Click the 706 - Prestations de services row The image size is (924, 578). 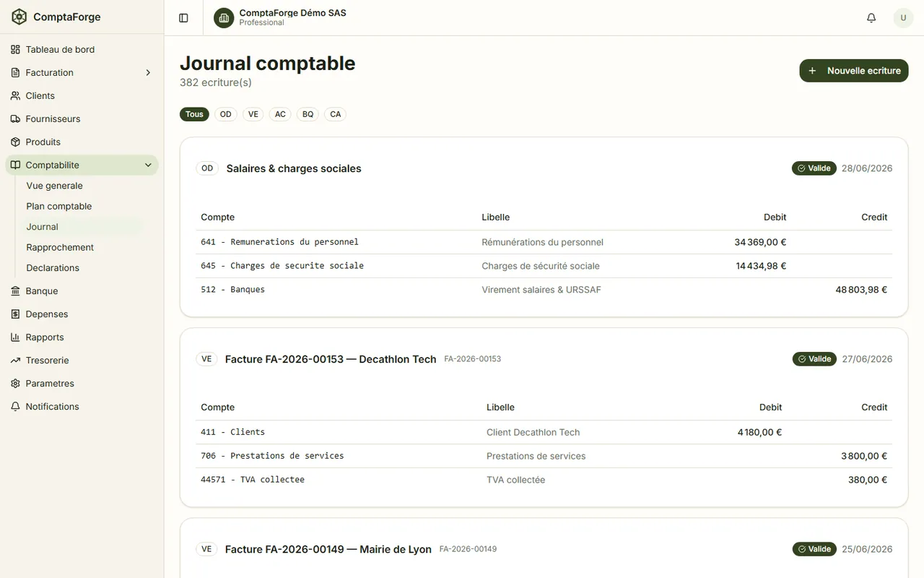pos(544,456)
